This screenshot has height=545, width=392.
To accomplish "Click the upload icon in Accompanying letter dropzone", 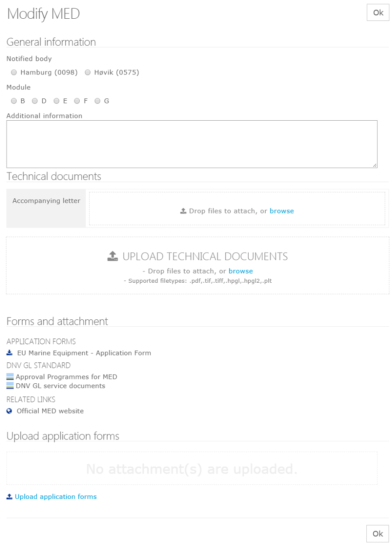I will pyautogui.click(x=183, y=211).
